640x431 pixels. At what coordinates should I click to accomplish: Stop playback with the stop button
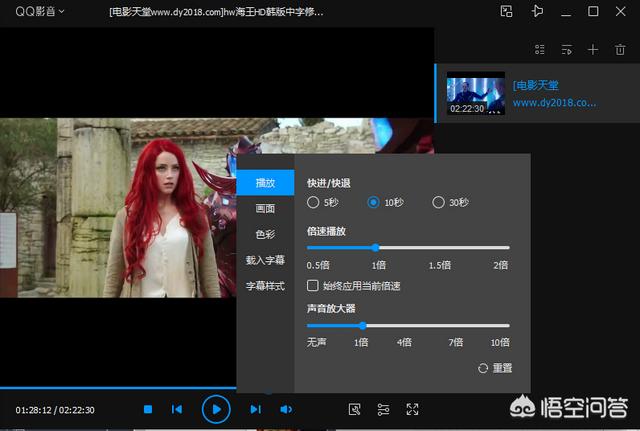[148, 409]
